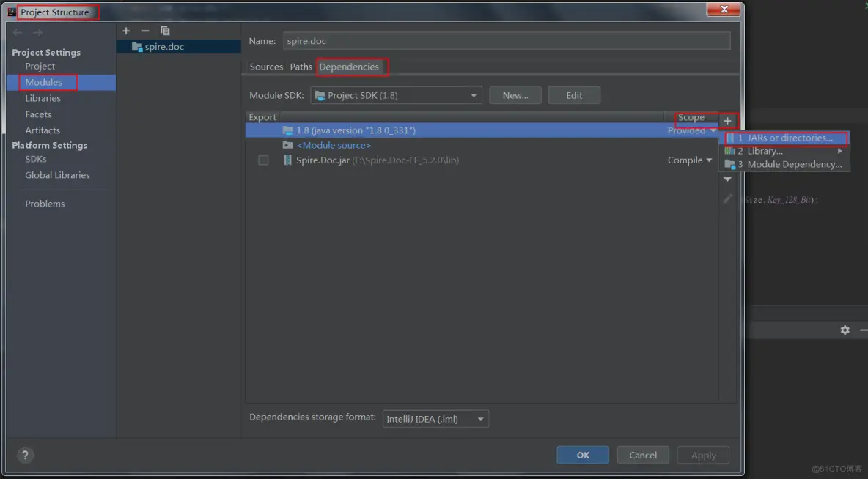Open the Problems section
The image size is (868, 479).
[x=45, y=204]
